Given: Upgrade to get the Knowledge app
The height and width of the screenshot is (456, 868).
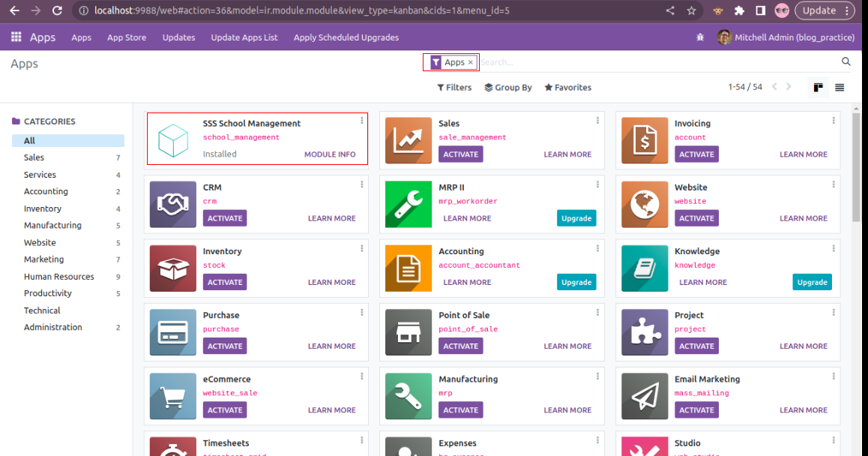Looking at the screenshot, I should pyautogui.click(x=812, y=282).
